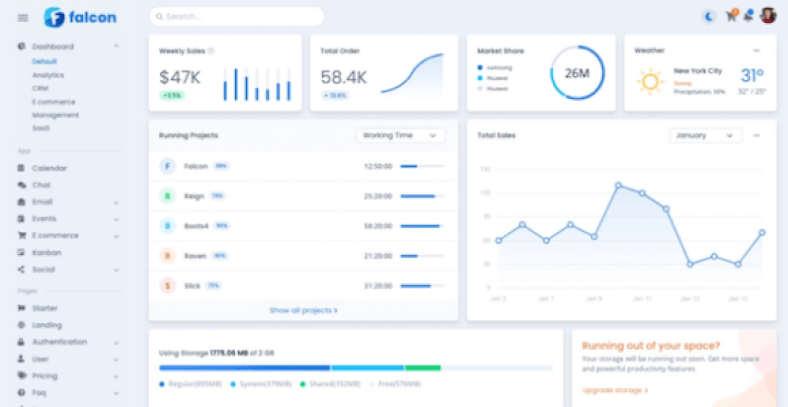Open the Working Time dropdown
The image size is (788, 407).
pyautogui.click(x=401, y=135)
